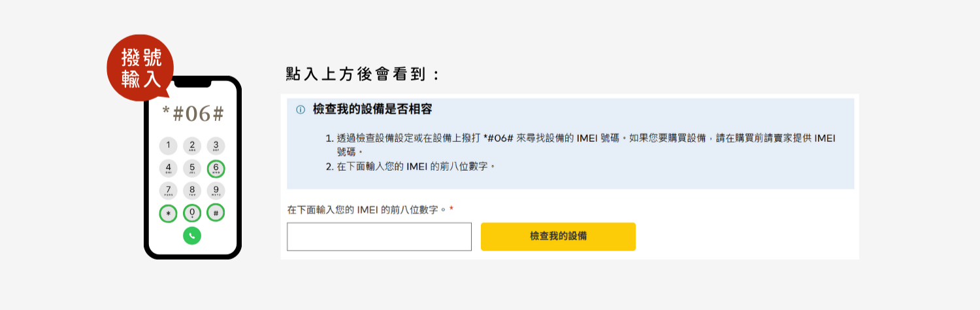Screen dimensions: 980x310
Task: Click the IMEI first eight digits input field
Action: (379, 237)
